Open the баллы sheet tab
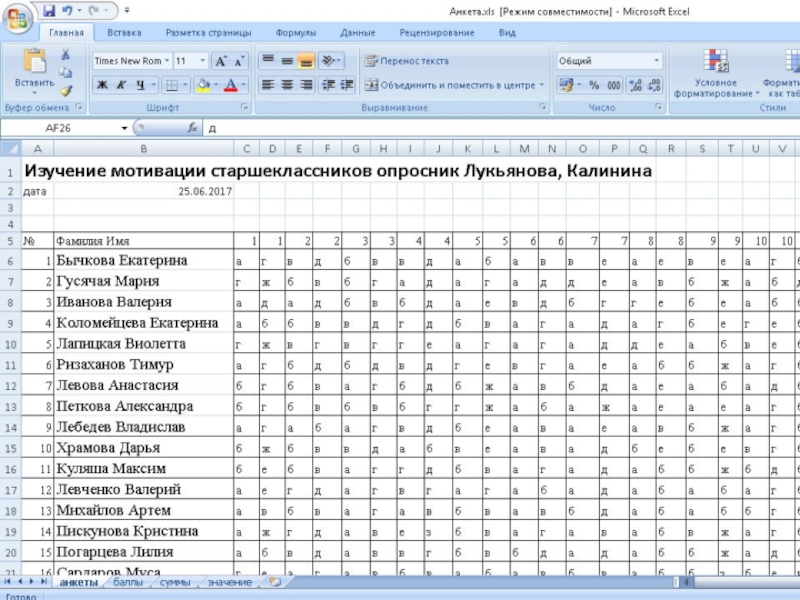This screenshot has height=600, width=800. coord(127,581)
